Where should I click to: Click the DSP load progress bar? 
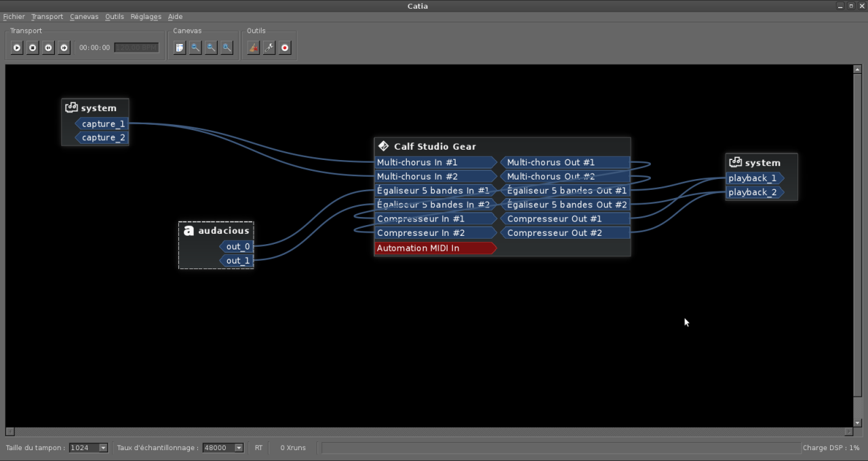[x=561, y=447]
